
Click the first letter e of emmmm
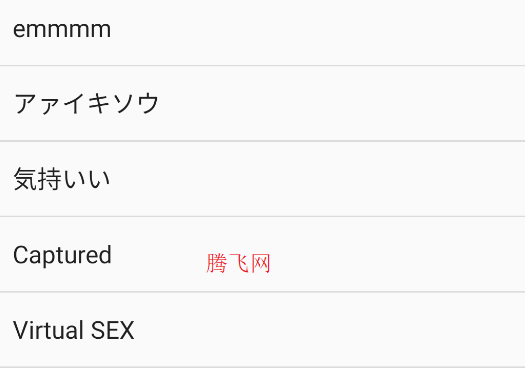(x=19, y=30)
